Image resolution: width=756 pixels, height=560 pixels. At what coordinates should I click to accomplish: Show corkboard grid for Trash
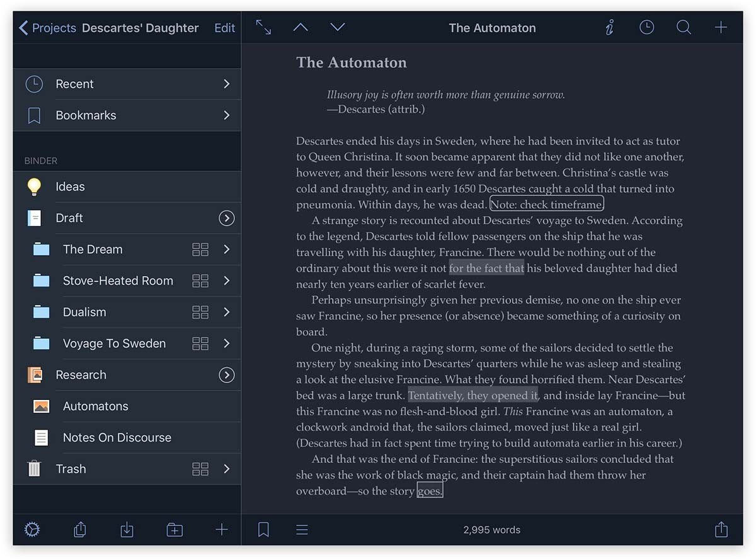(200, 469)
